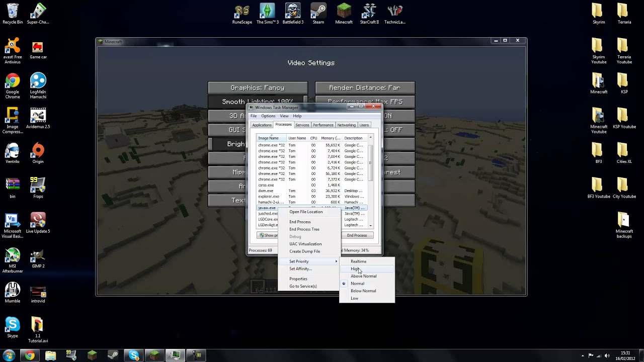Viewport: 644px width, 362px height.
Task: Choose Create Dump File menu entry
Action: tap(308, 251)
